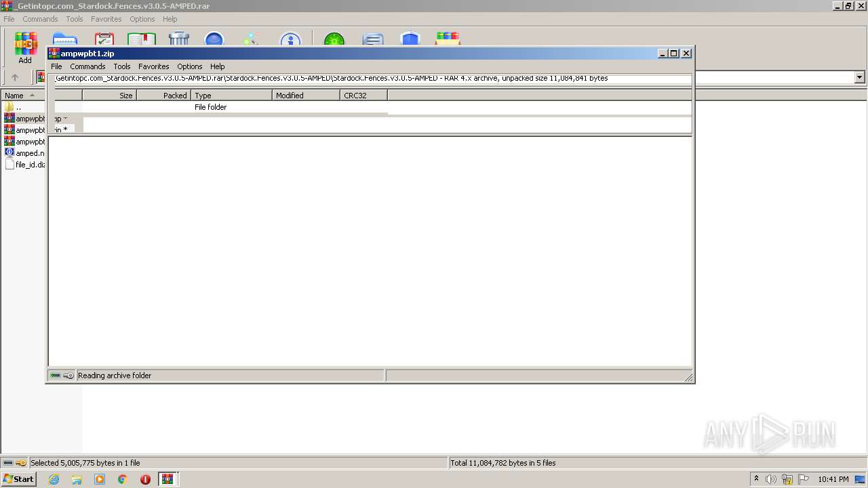Open Help menu in main WinRAR window
Viewport: 868px width, 488px height.
[170, 19]
